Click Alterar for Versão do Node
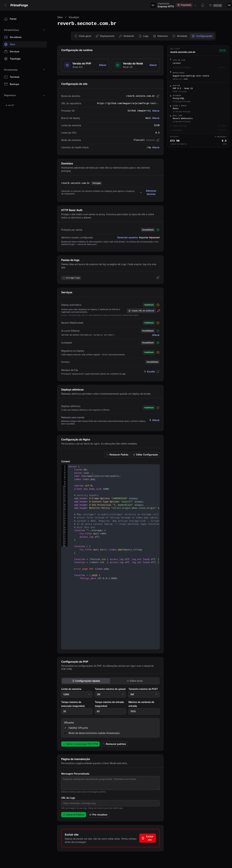This screenshot has height=868, width=232. (x=153, y=65)
